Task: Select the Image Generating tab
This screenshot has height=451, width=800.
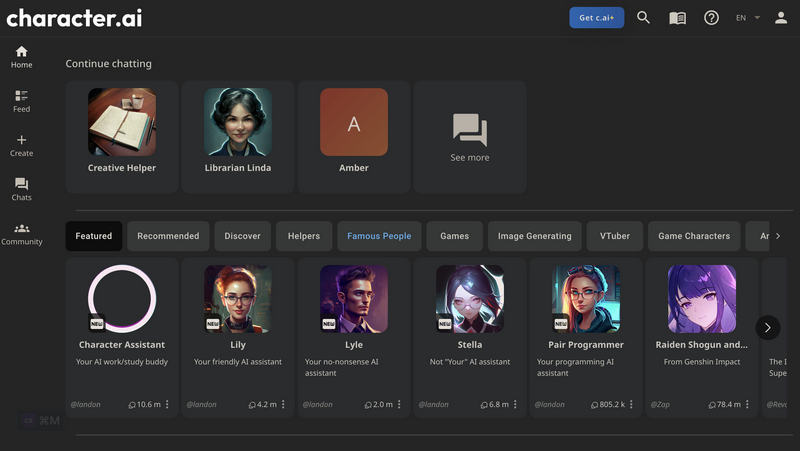Action: (535, 236)
